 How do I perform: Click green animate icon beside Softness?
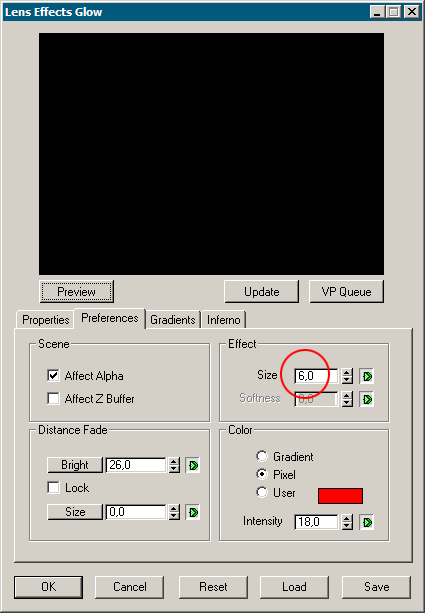tap(367, 400)
